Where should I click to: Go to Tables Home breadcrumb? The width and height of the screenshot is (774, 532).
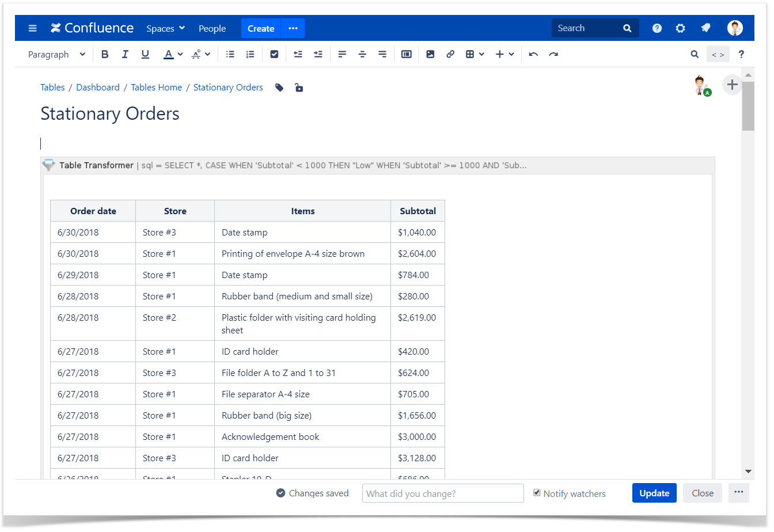tap(156, 88)
